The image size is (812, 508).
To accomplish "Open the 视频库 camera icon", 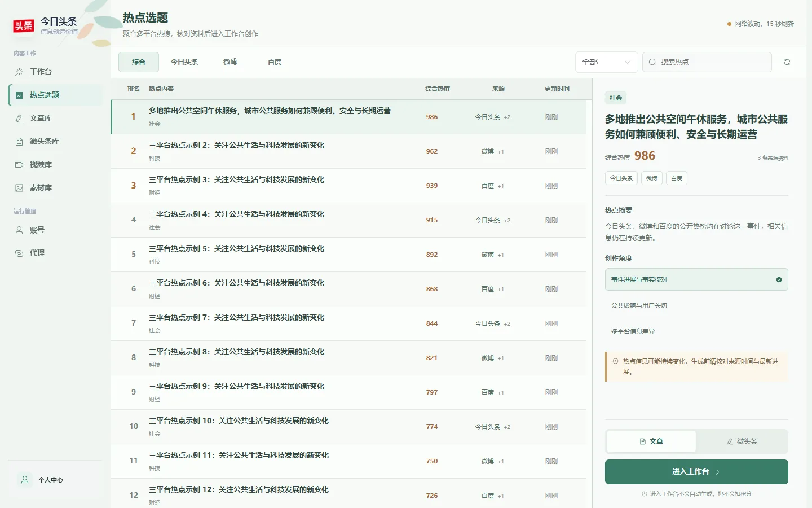I will [x=19, y=164].
